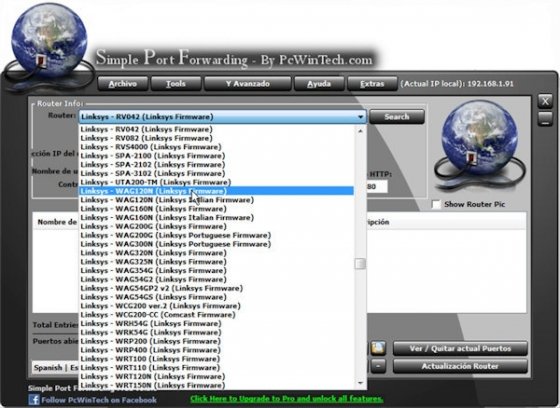Select Linksys - WCG200 ver.2 entry

216,306
